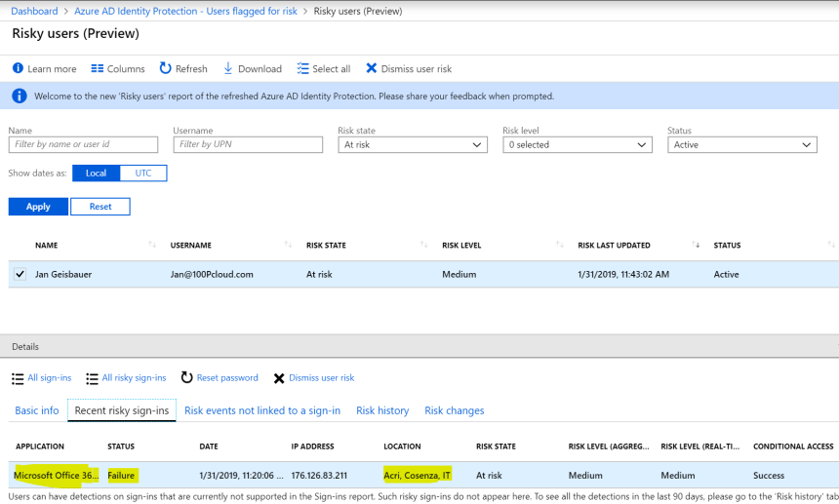Click Reset password in Details pane
The image size is (839, 504).
coord(220,378)
